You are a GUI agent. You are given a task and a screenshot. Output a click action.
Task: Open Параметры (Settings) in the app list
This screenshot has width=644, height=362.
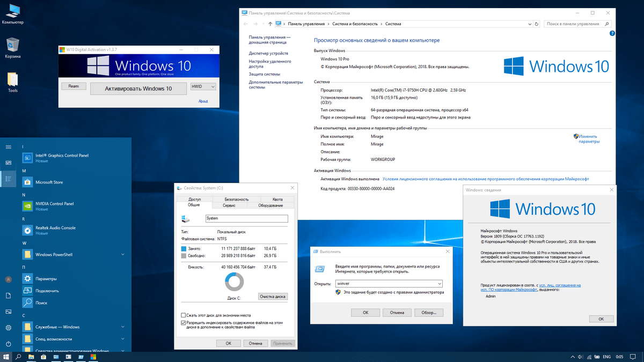(x=74, y=279)
